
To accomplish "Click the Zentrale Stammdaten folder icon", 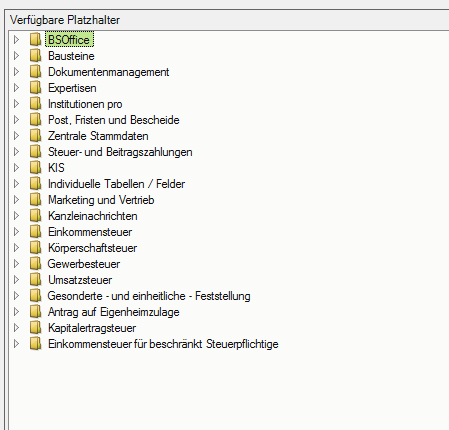I will coord(35,136).
